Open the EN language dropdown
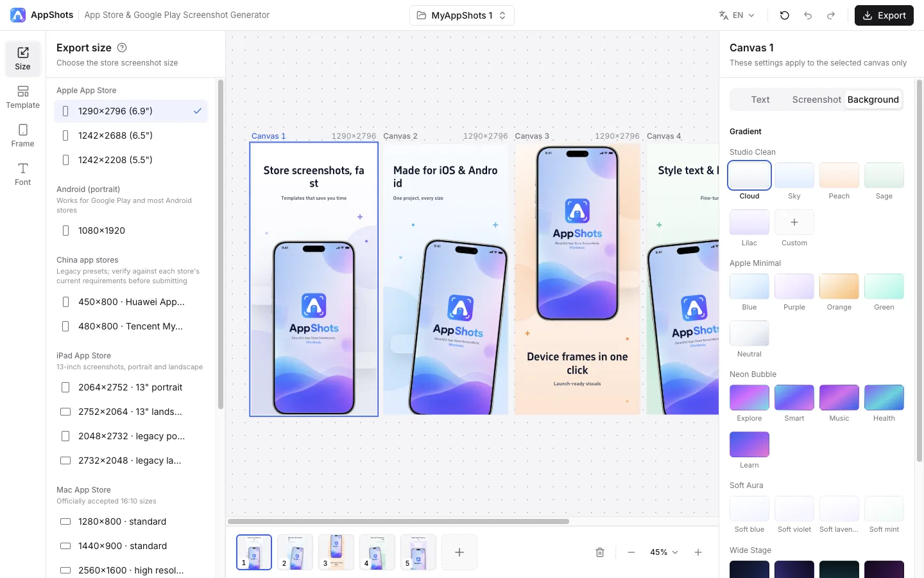This screenshot has width=924, height=578. [737, 15]
